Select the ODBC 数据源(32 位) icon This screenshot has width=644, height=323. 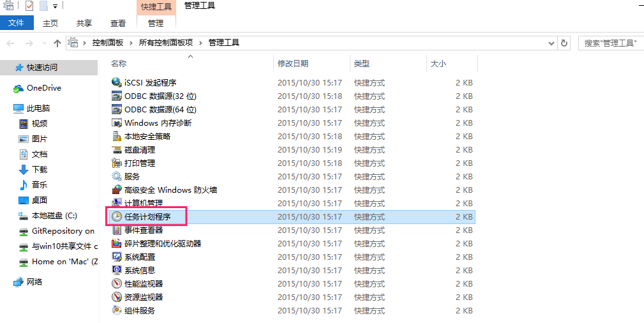117,96
